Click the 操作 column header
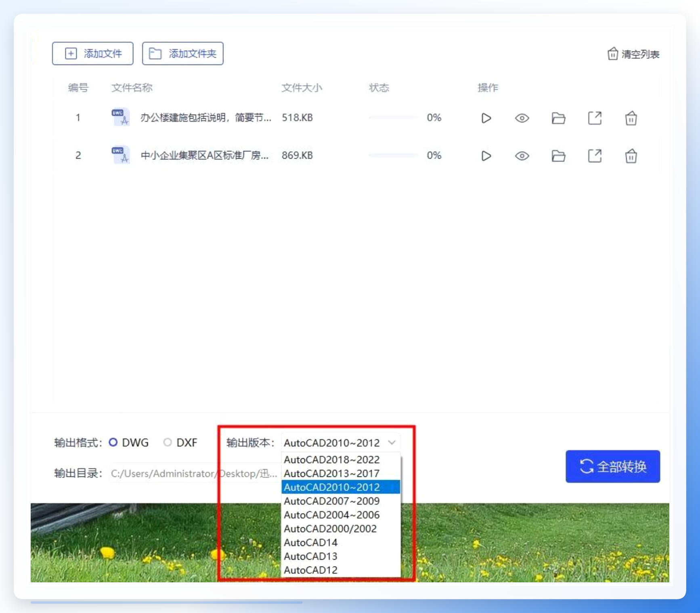The width and height of the screenshot is (700, 613). (x=488, y=88)
